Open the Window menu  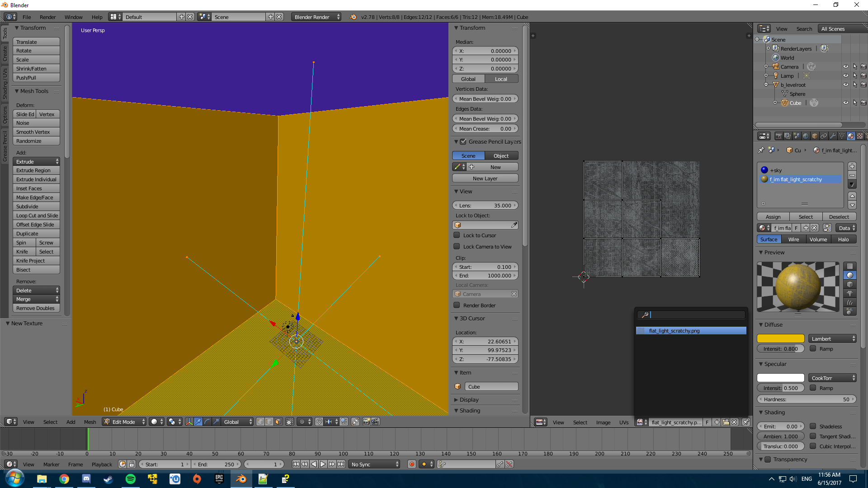tap(73, 17)
